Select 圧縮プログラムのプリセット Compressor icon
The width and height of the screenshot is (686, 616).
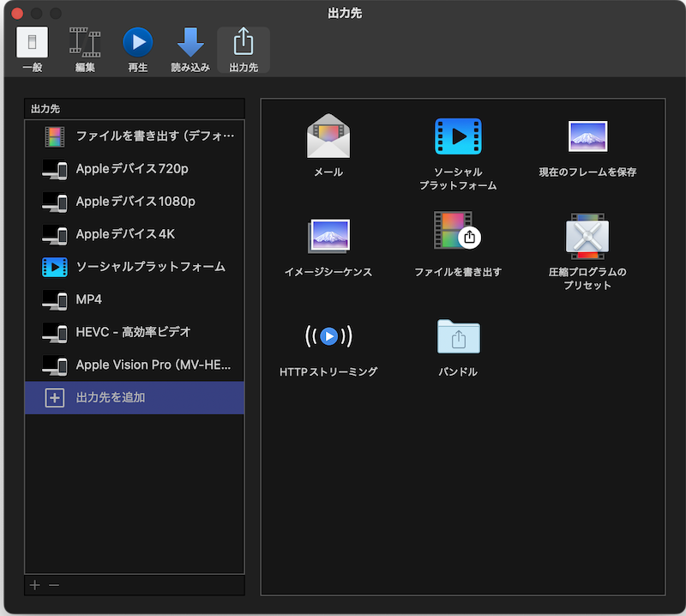coord(587,237)
